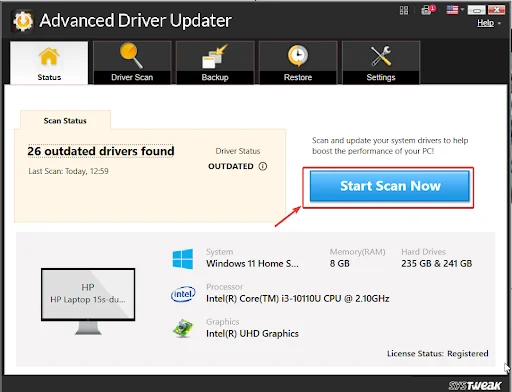This screenshot has height=392, width=512.
Task: Expand the language dropdown arrow
Action: point(462,10)
